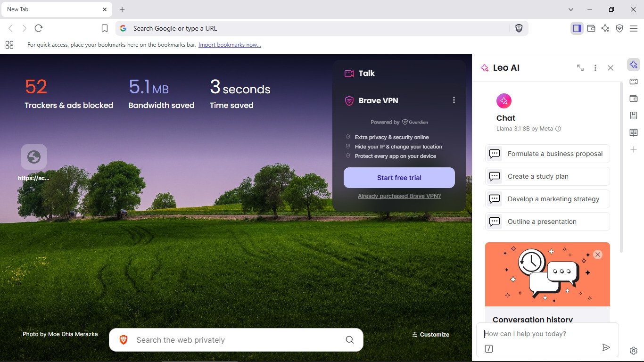The height and width of the screenshot is (362, 644).
Task: Select Formulate a business proposal suggestion
Action: coord(547,154)
